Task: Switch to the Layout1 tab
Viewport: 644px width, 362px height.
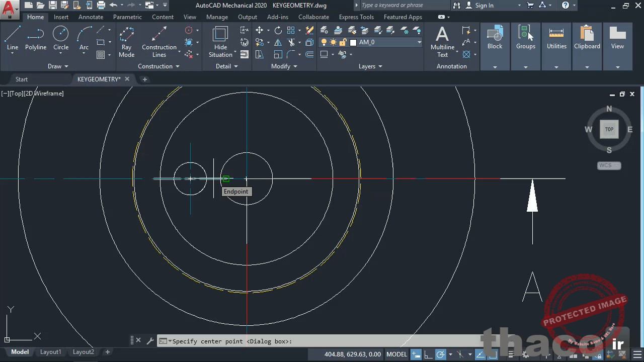Action: pyautogui.click(x=50, y=352)
